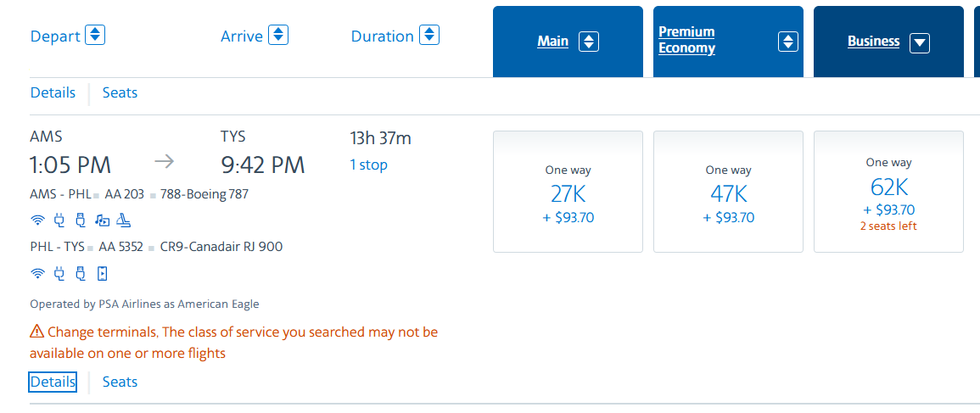The image size is (980, 413).
Task: Click the Wi-Fi icon for AA 5352
Action: tap(38, 273)
